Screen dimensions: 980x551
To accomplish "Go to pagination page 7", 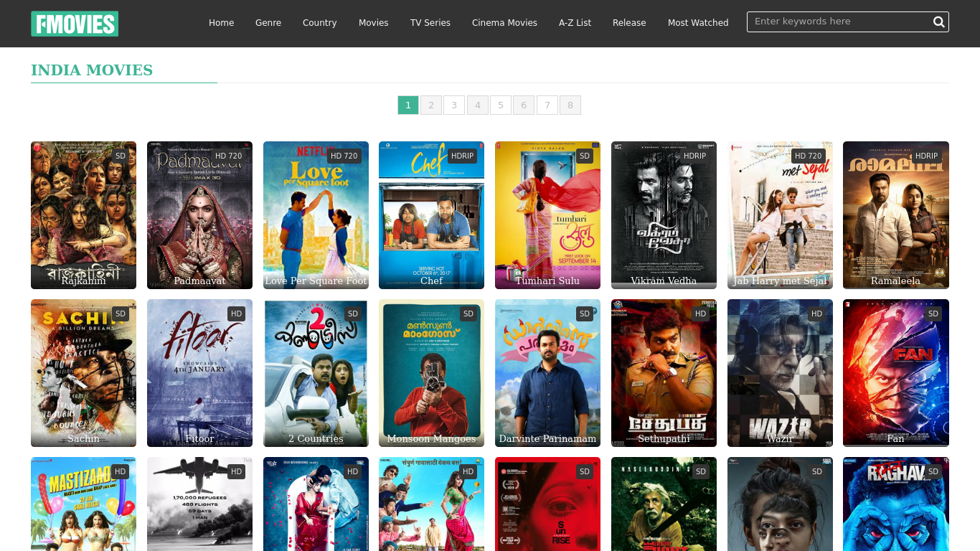I will (547, 105).
